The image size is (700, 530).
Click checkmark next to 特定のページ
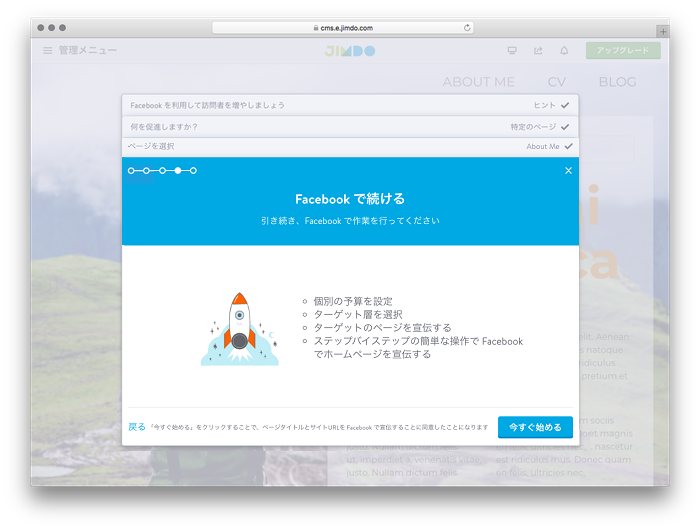(x=565, y=127)
